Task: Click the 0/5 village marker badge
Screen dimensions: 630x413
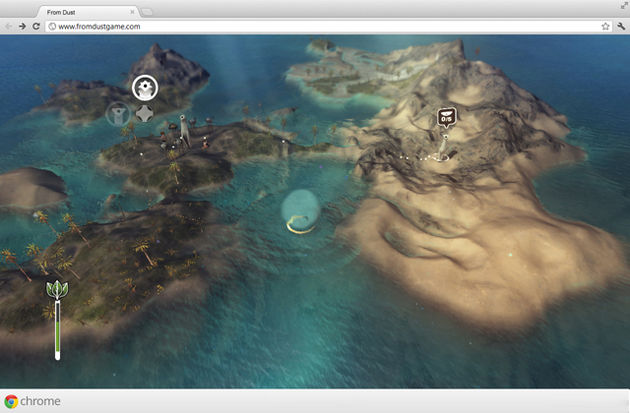Action: (x=446, y=118)
